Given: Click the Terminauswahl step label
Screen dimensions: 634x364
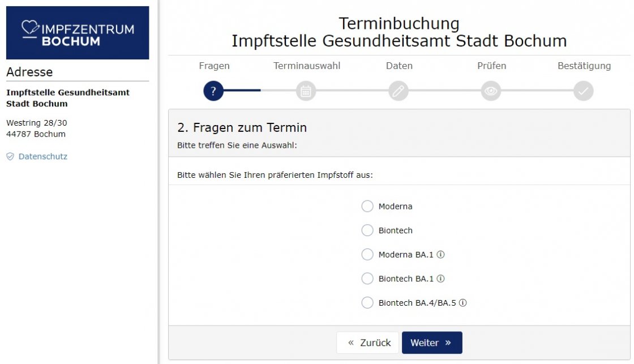Looking at the screenshot, I should point(306,66).
